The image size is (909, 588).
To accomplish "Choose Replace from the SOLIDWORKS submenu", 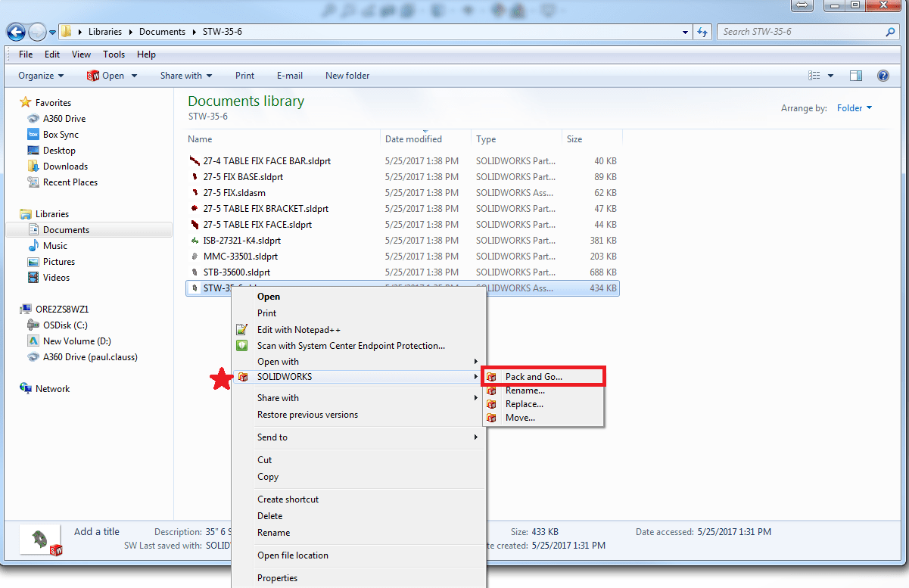I will pos(522,403).
